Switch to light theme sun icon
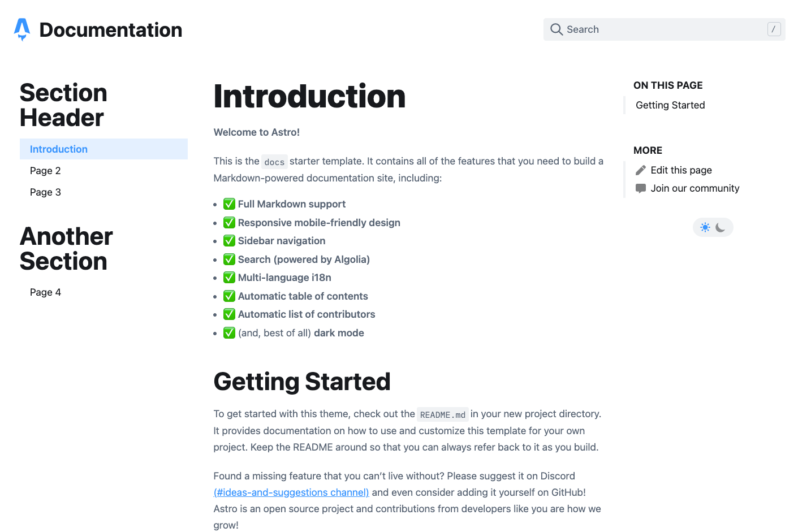This screenshot has width=798, height=532. (x=705, y=227)
